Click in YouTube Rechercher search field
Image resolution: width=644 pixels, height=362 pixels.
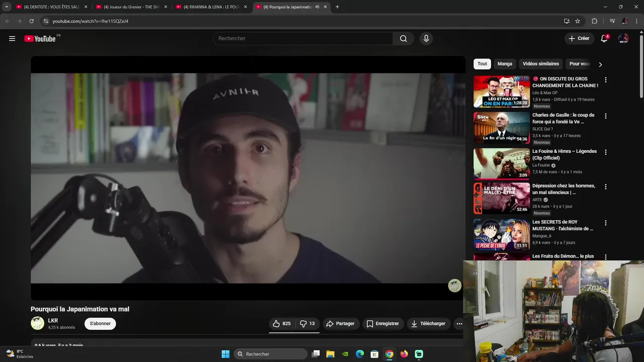tap(303, 39)
